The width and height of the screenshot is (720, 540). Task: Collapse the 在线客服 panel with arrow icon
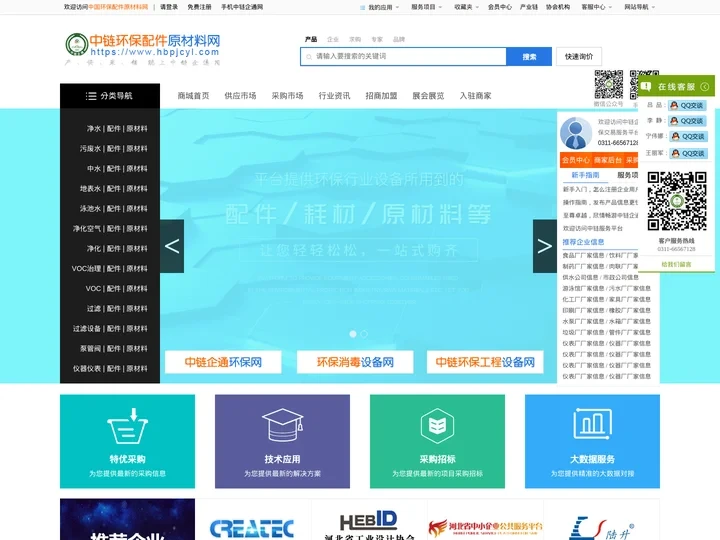click(x=704, y=87)
